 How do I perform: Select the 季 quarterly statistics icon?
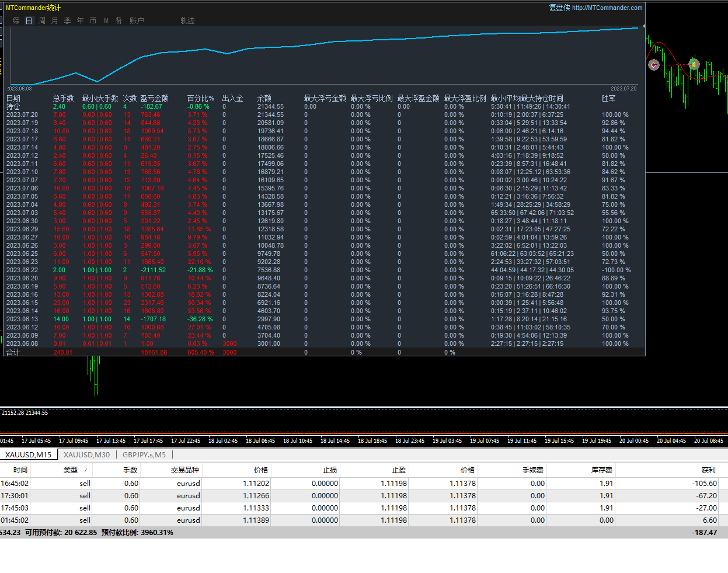click(68, 20)
